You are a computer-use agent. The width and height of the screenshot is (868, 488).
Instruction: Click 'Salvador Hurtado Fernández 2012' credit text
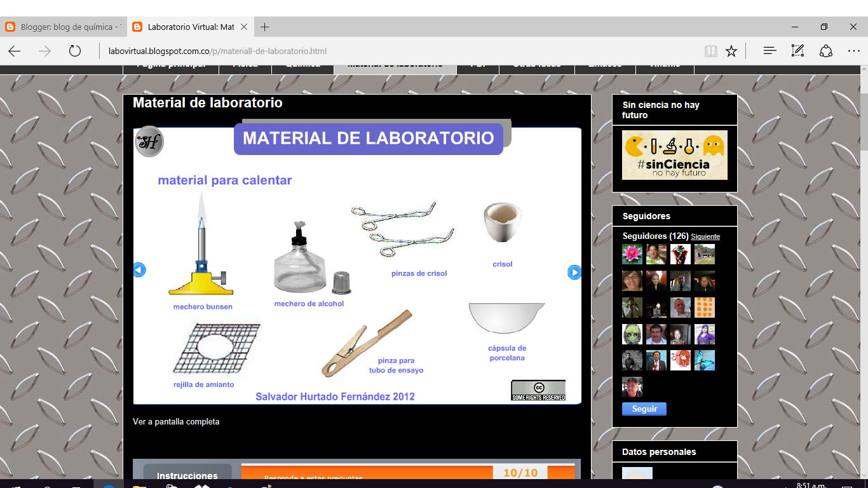click(x=335, y=396)
